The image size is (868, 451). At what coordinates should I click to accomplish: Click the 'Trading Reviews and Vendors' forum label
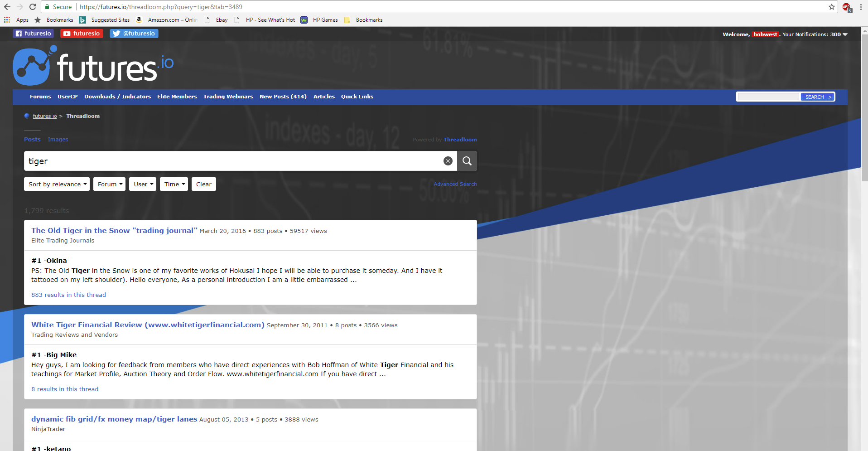point(74,335)
